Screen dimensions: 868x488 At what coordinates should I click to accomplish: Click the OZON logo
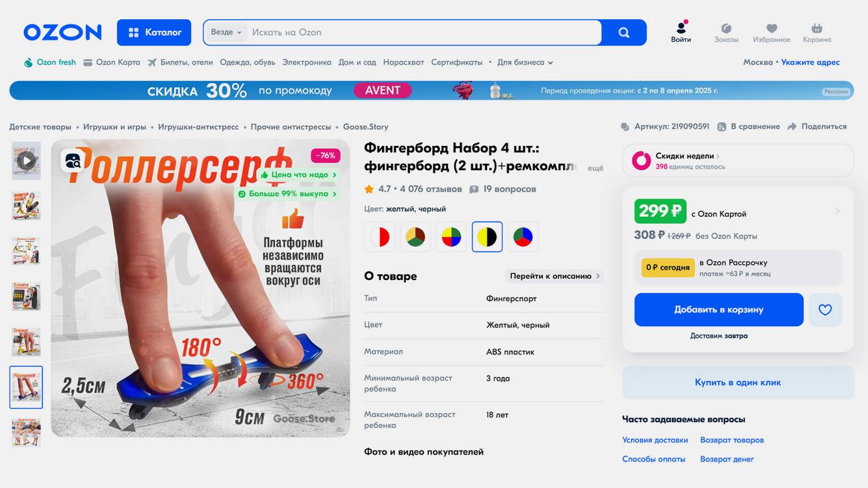click(63, 32)
